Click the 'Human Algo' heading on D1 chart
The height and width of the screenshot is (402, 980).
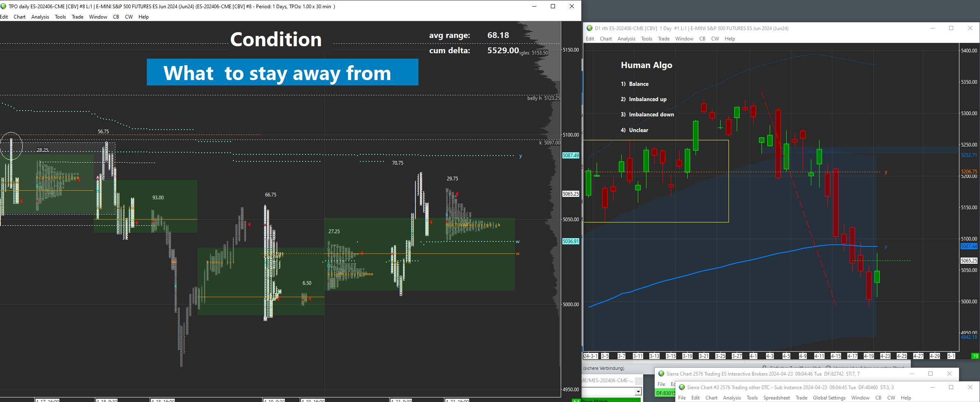coord(646,65)
